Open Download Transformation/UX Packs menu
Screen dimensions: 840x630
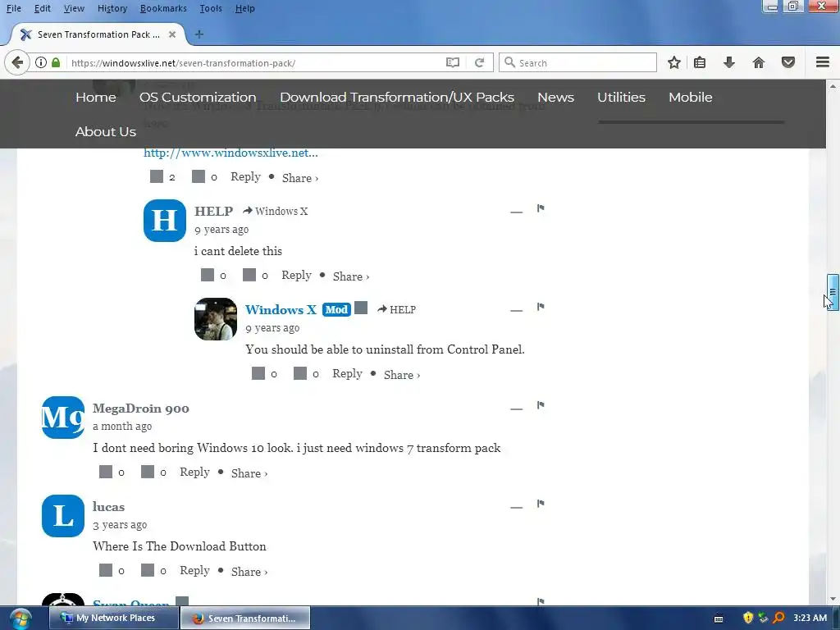pyautogui.click(x=397, y=97)
